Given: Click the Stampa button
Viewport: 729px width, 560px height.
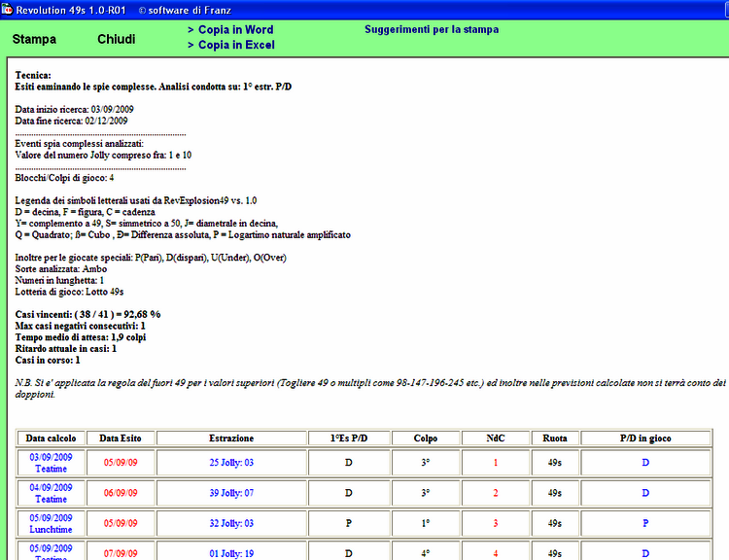Looking at the screenshot, I should click(x=34, y=39).
